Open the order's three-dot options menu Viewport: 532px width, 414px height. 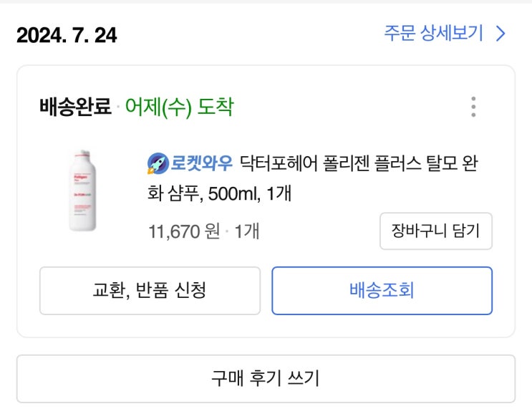pos(473,107)
